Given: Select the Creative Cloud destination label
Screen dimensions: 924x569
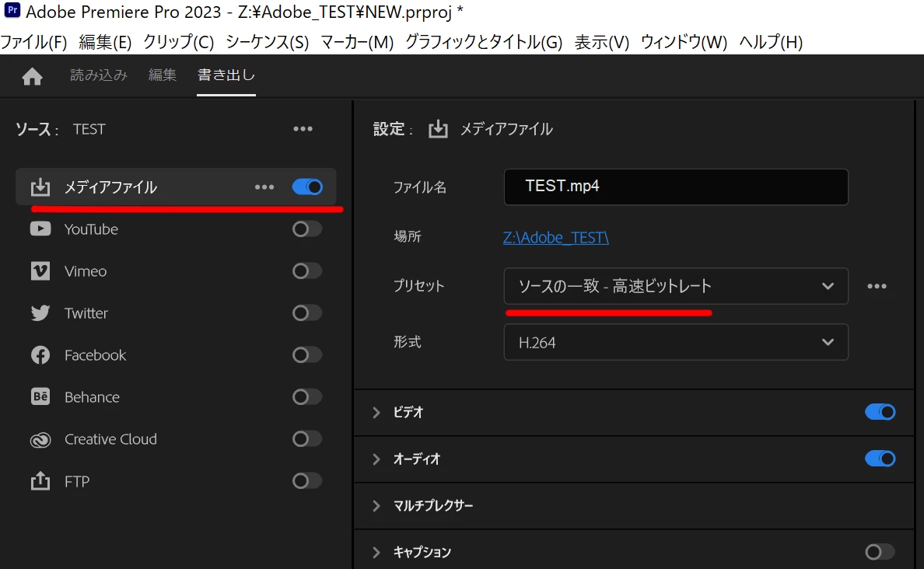Looking at the screenshot, I should pos(110,439).
